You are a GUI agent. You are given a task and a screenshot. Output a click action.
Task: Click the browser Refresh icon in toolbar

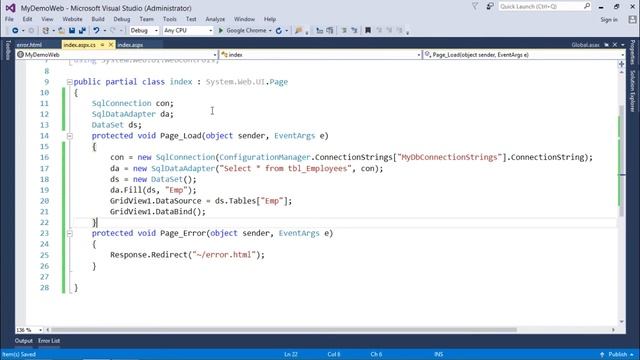click(x=279, y=31)
